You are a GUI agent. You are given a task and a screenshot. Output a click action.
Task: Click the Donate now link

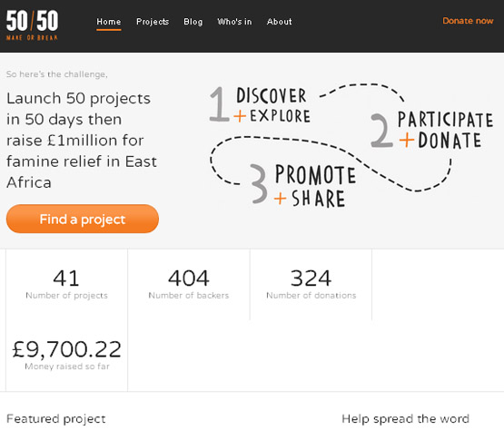pos(468,21)
